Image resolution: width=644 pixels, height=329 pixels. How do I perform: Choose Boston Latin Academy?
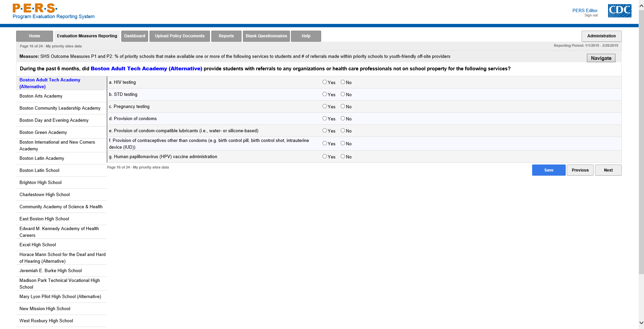click(x=61, y=158)
